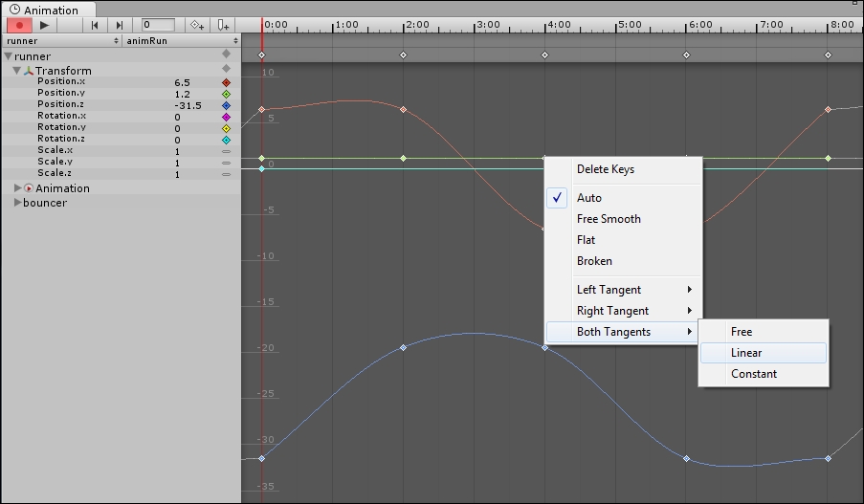
Task: Choose Free in Both Tangents submenu
Action: [764, 332]
